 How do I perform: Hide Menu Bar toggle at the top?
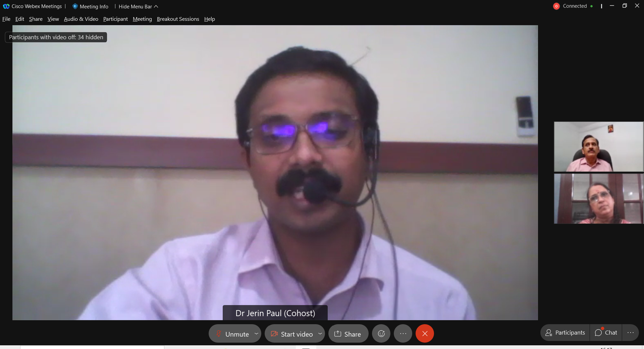tap(138, 6)
